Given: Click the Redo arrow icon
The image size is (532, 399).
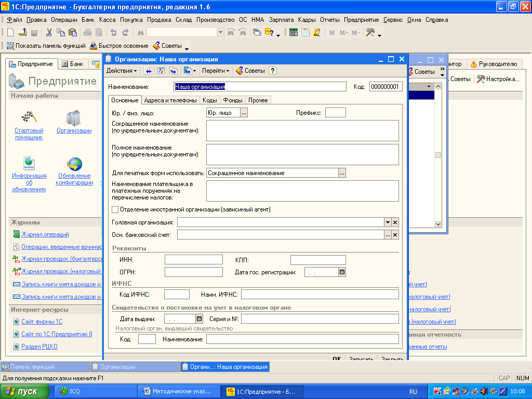Looking at the screenshot, I should click(x=126, y=33).
